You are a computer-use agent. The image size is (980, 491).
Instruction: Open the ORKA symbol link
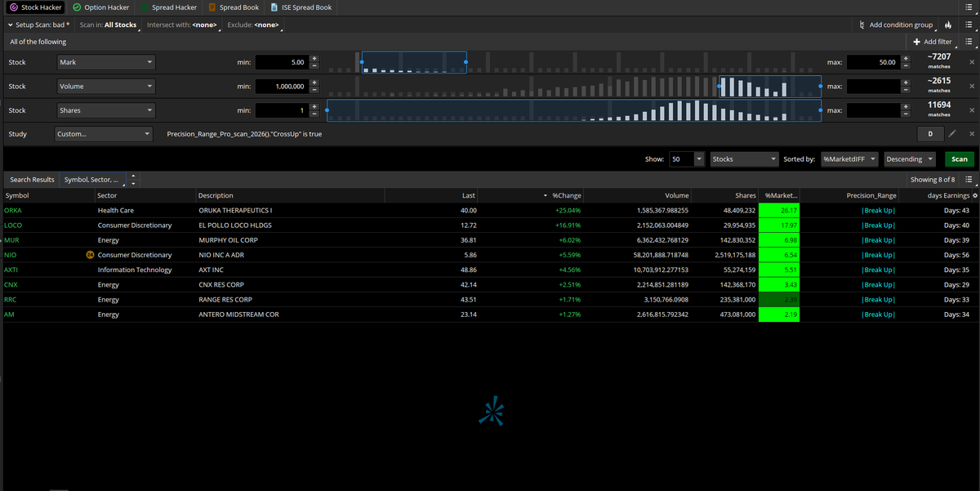point(13,211)
